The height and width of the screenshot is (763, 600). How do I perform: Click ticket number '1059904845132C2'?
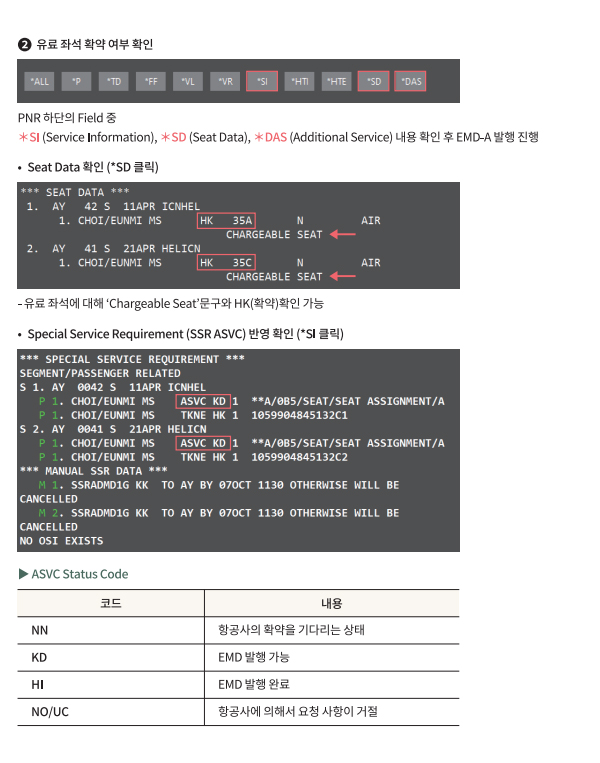click(299, 457)
